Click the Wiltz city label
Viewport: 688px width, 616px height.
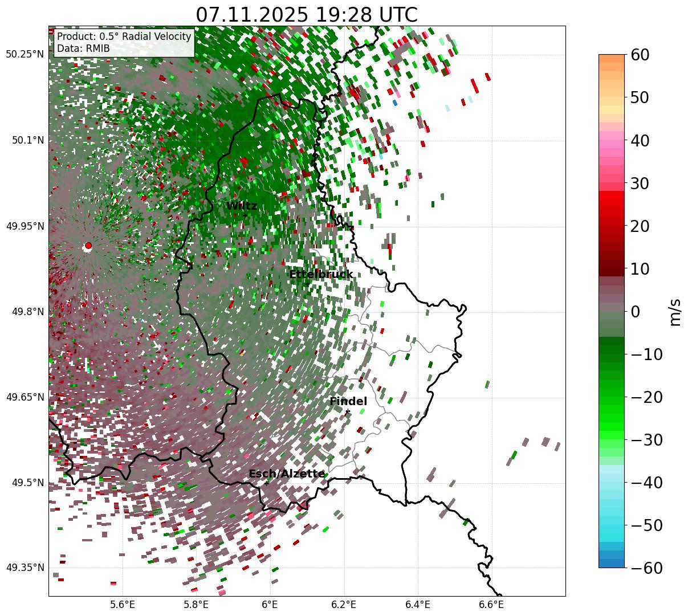[x=242, y=206]
